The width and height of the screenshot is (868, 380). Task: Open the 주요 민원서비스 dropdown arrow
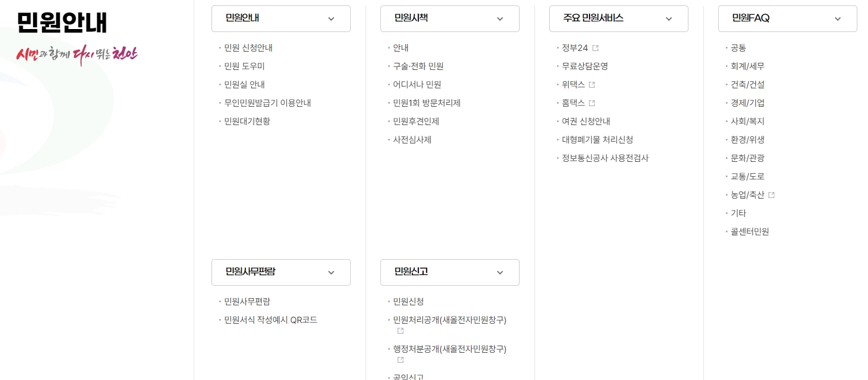pos(668,18)
